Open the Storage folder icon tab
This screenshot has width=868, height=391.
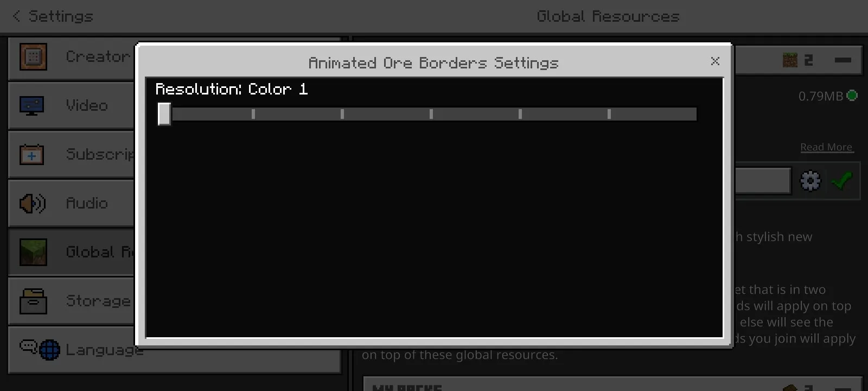[x=33, y=301]
